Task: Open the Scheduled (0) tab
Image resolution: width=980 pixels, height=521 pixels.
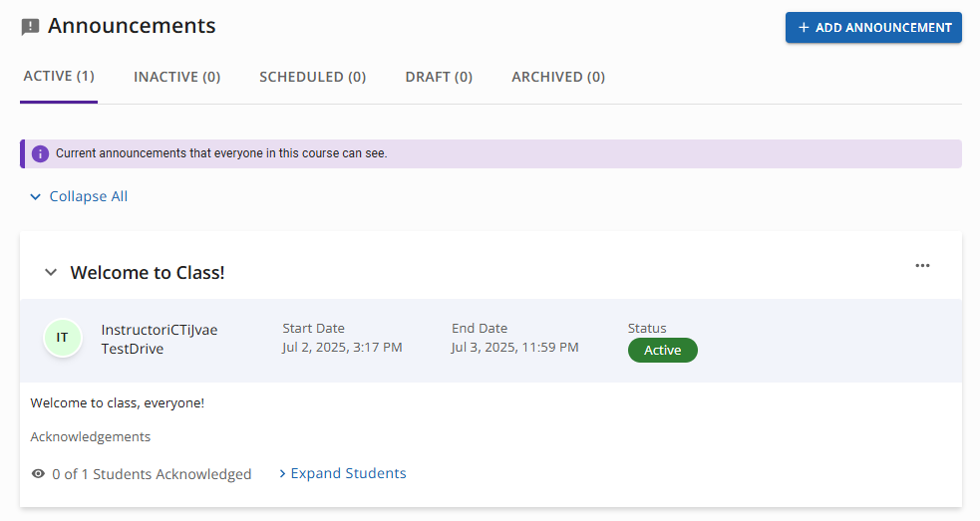Action: pyautogui.click(x=312, y=77)
